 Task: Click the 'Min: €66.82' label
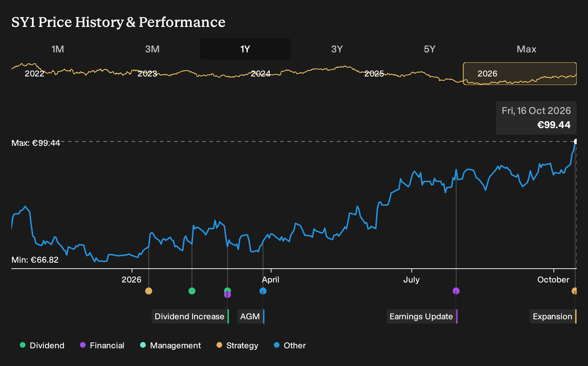pyautogui.click(x=35, y=260)
